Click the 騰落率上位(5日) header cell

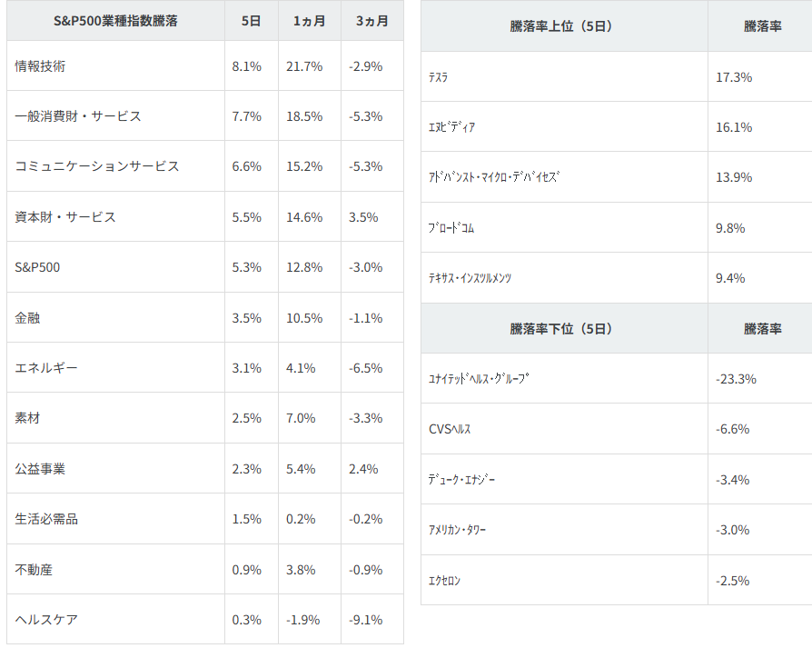(561, 26)
